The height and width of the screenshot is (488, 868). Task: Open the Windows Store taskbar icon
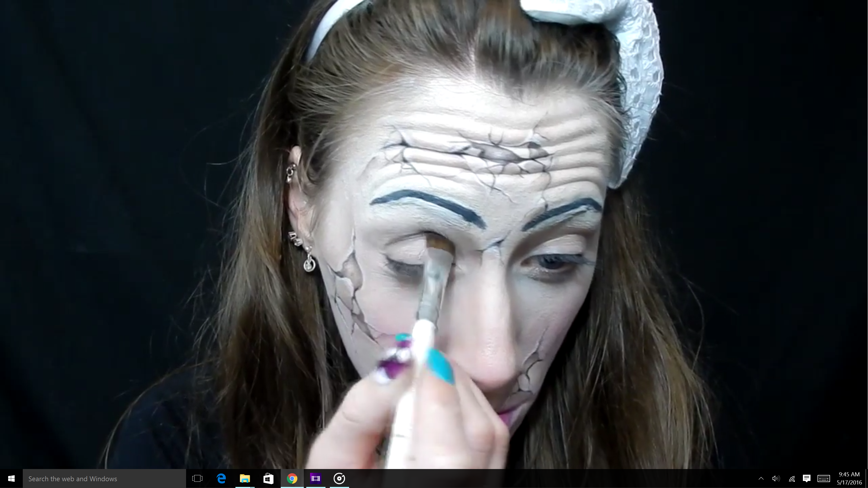pyautogui.click(x=268, y=479)
